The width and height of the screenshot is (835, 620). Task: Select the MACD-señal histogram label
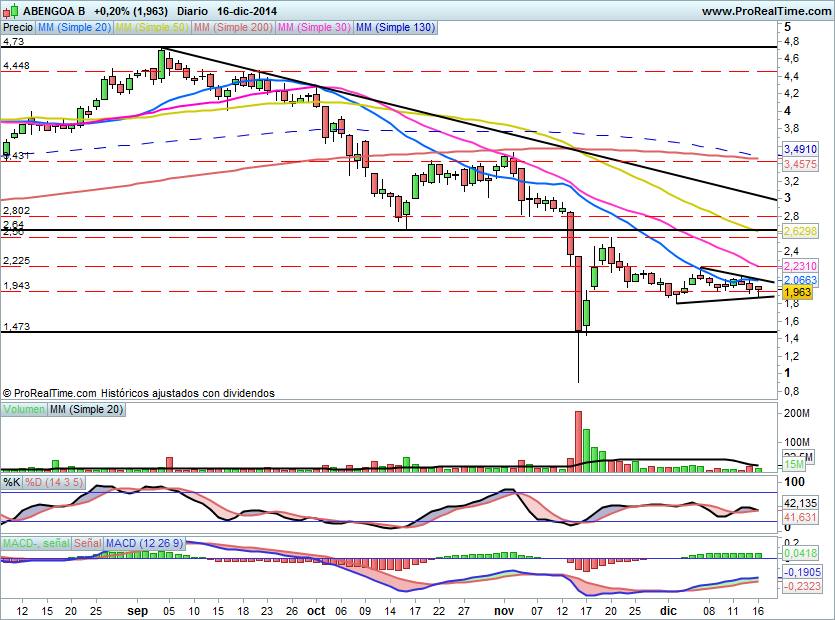tap(35, 543)
